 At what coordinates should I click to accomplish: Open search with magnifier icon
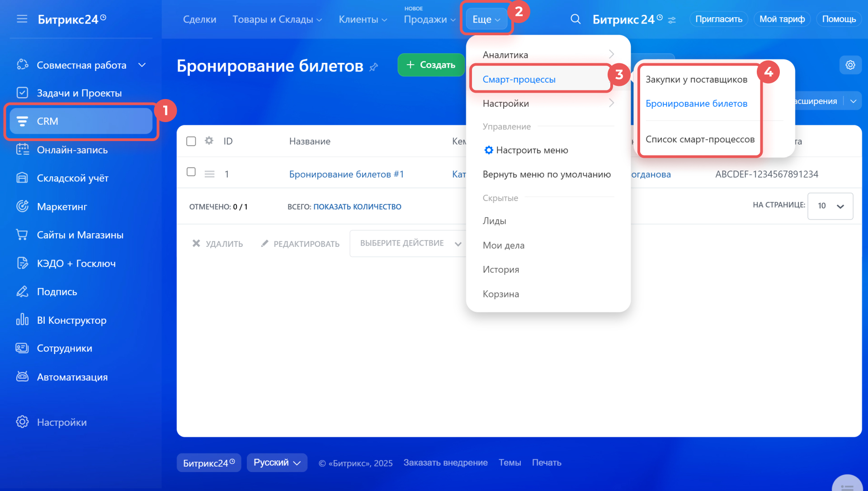click(x=575, y=19)
